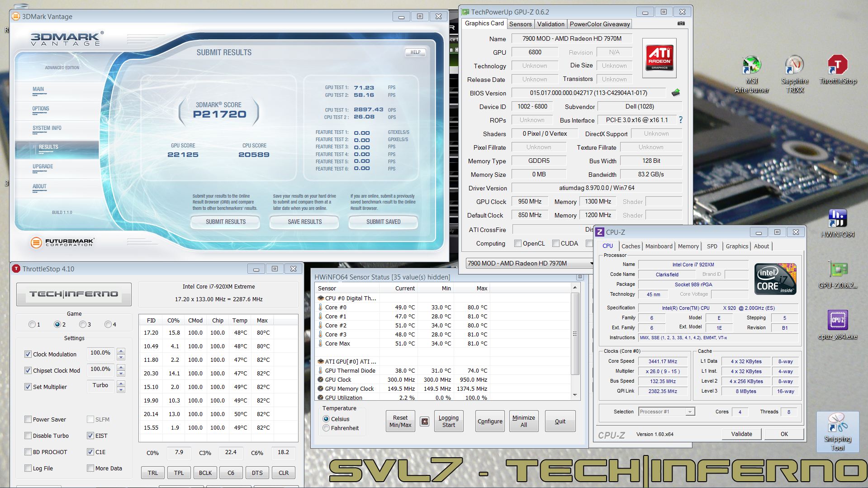Screen dimensions: 868x488
Task: Enable Disable Turbo checkbox
Action: click(x=28, y=436)
